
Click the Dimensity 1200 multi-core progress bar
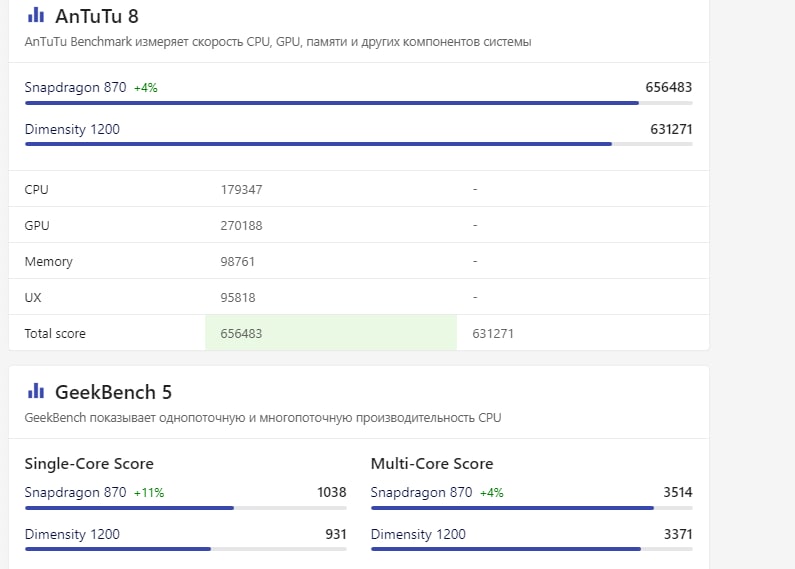coord(532,549)
